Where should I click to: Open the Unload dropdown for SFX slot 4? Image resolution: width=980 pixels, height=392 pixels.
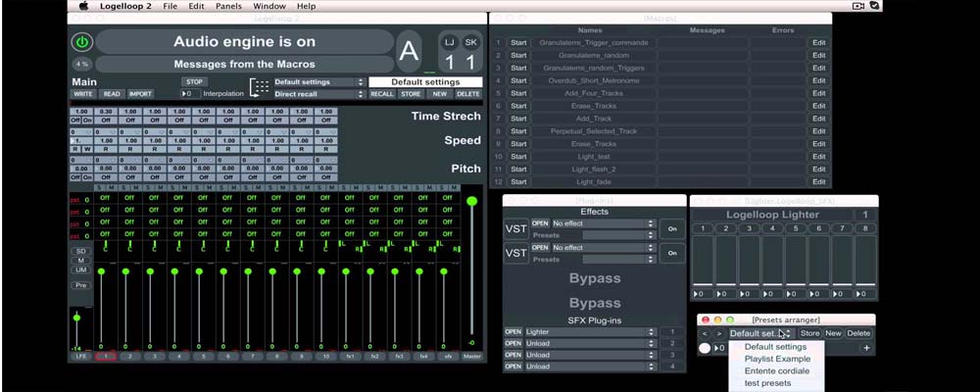pos(590,367)
